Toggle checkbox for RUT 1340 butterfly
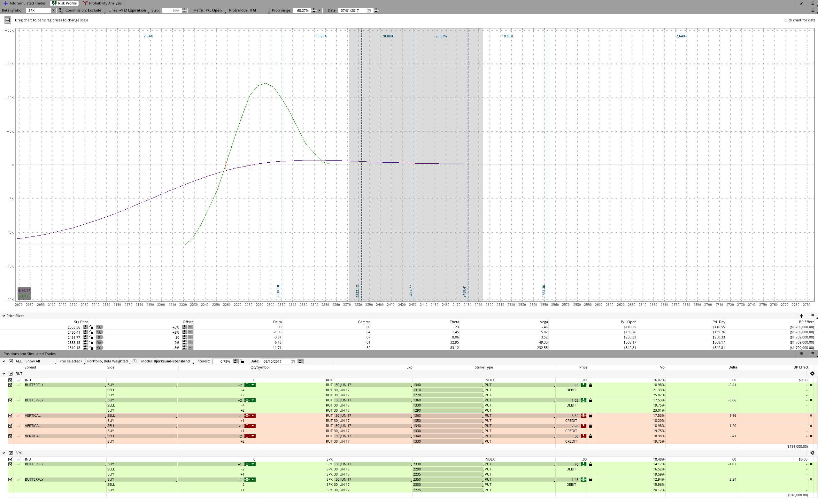The image size is (818, 504). point(10,385)
